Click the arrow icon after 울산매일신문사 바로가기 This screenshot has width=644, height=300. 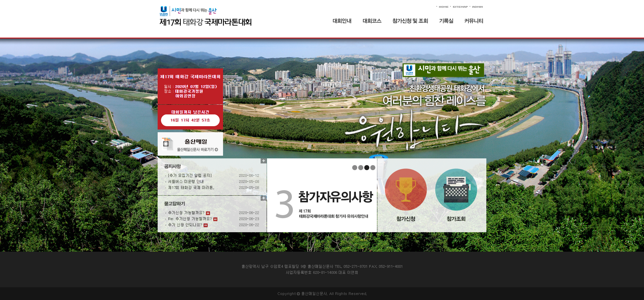[x=216, y=150]
